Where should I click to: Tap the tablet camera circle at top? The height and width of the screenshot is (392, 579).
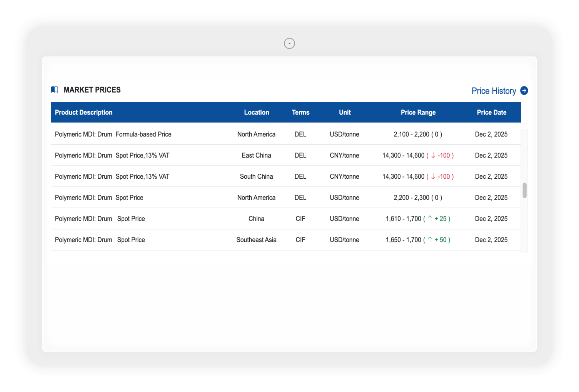[289, 43]
